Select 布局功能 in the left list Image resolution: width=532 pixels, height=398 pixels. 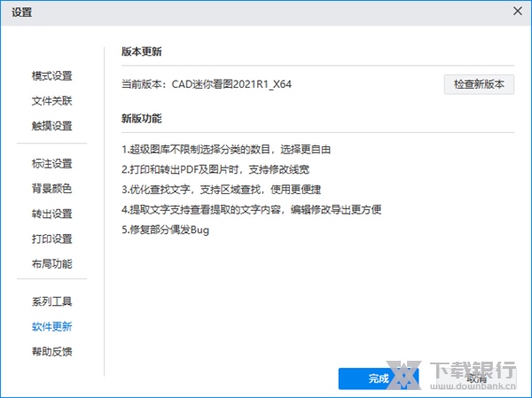(51, 263)
